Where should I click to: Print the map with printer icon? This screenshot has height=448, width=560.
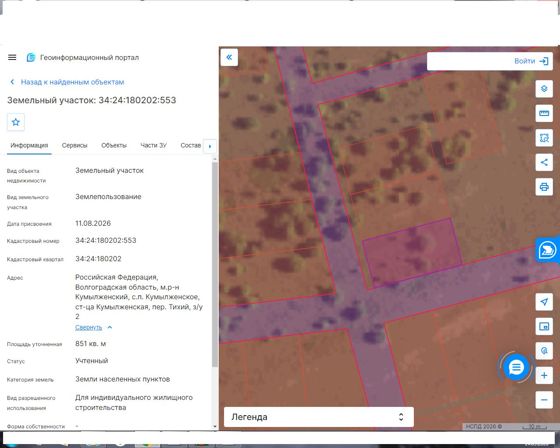pos(544,187)
